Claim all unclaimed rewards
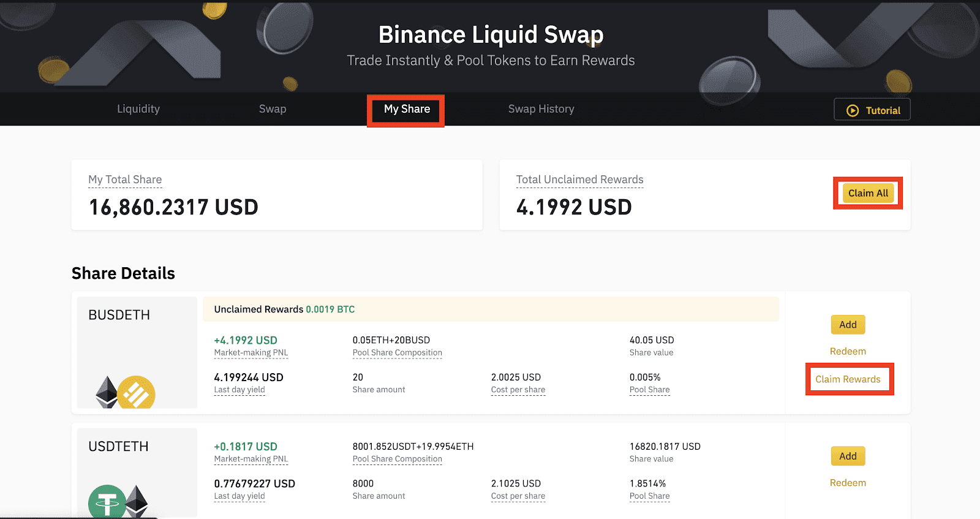 868,193
